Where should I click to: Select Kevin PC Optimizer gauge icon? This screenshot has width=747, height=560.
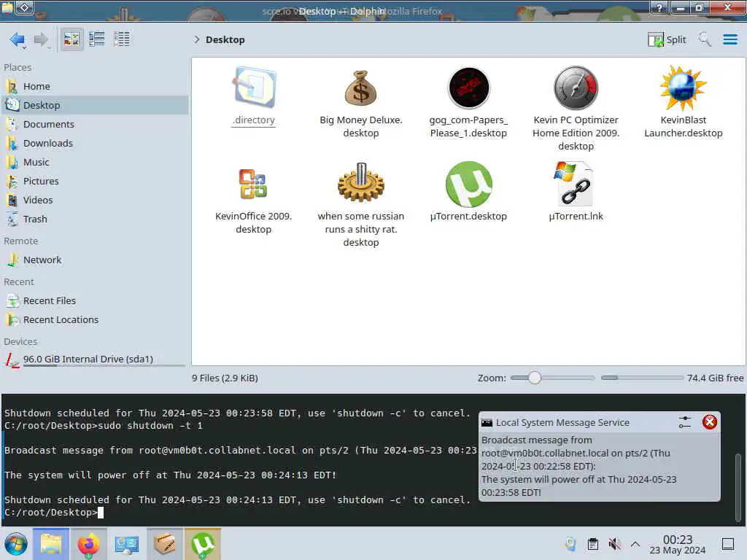coord(576,88)
